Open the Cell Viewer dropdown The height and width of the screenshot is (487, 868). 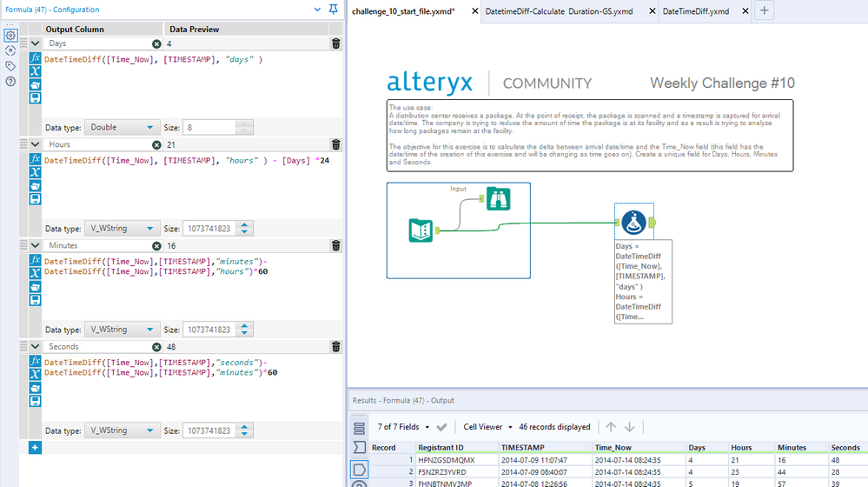487,427
